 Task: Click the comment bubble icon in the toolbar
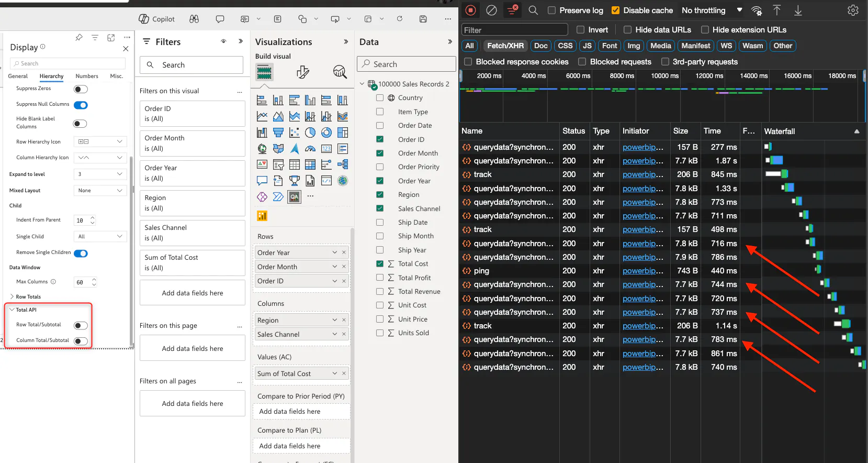(x=220, y=19)
